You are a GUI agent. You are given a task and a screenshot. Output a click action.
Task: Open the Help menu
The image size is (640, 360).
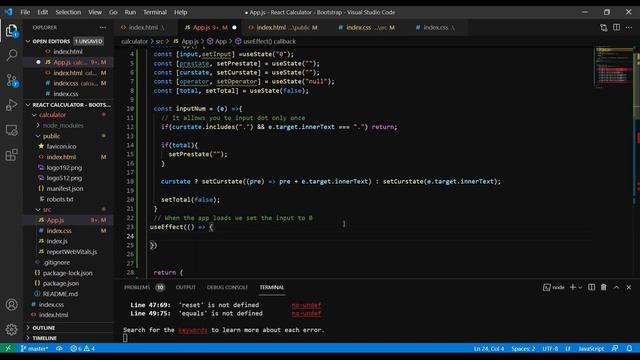pyautogui.click(x=180, y=12)
